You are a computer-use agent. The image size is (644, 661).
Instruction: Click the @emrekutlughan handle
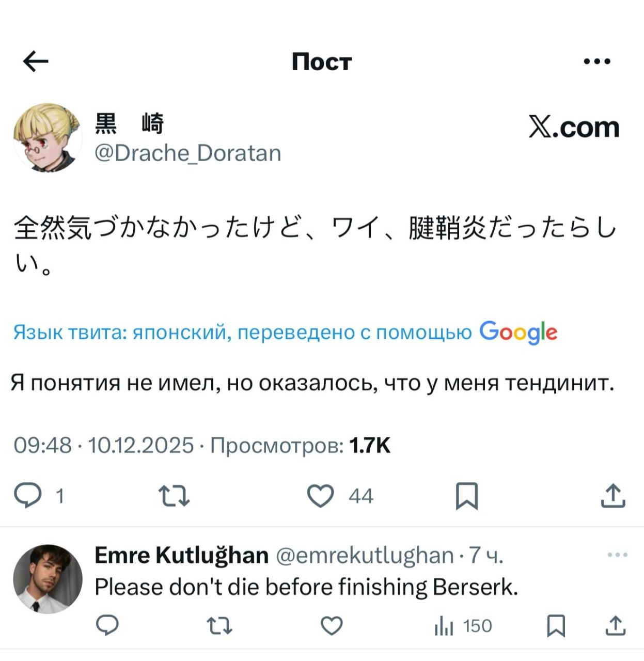[x=365, y=556]
